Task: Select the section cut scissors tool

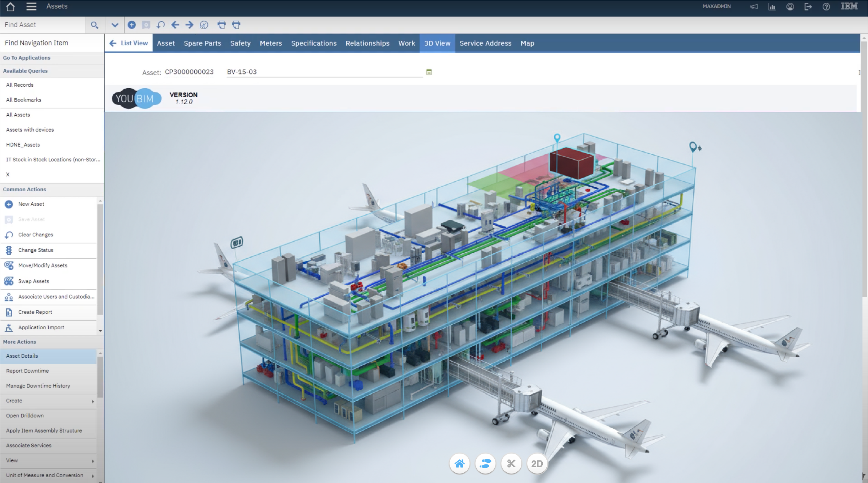Action: [511, 464]
